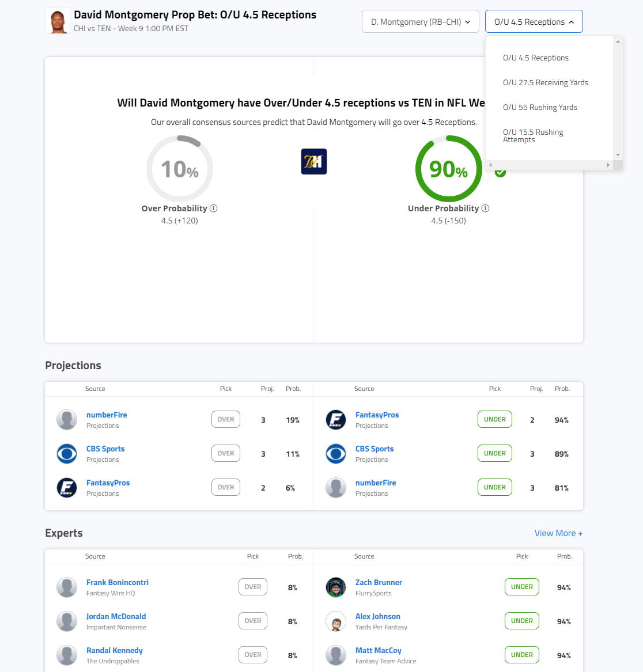Click numberFire avatar icon in Under column
Viewport: 643px width, 672px height.
336,488
